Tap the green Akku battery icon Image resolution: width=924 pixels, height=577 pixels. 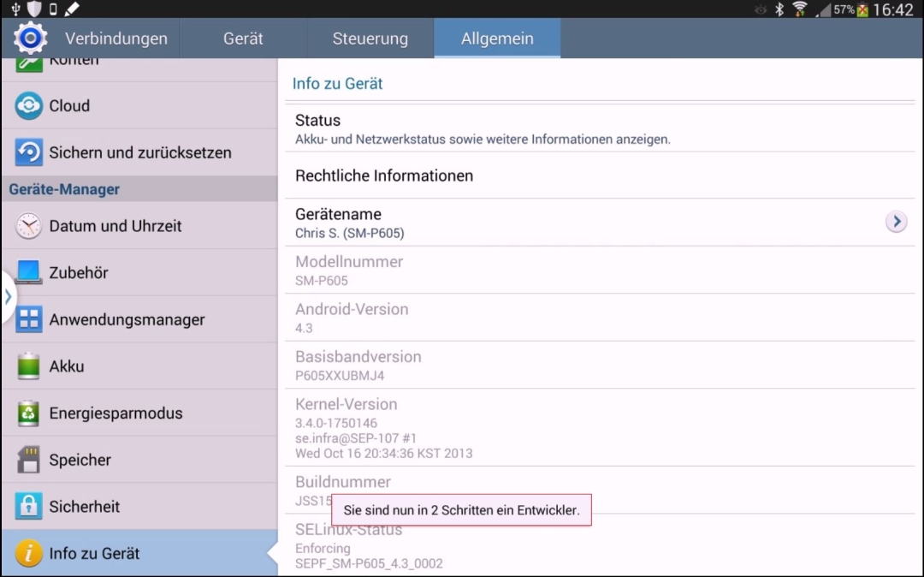[x=28, y=366]
